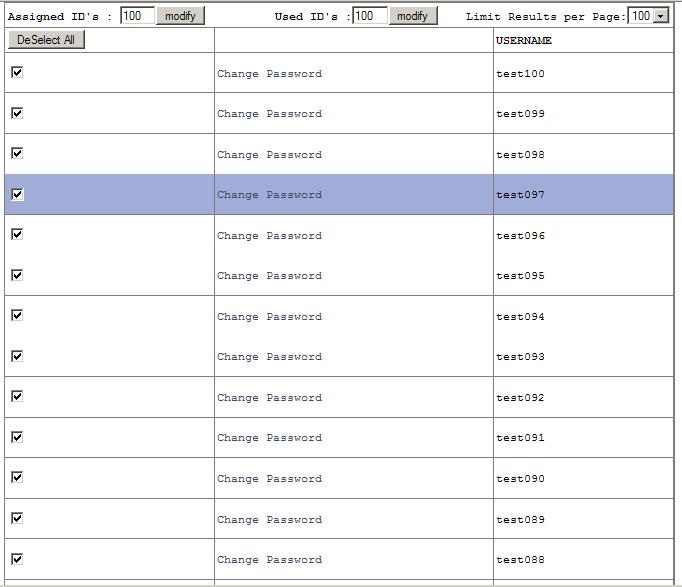682x587 pixels.
Task: Open Change Password for test088
Action: (x=270, y=559)
